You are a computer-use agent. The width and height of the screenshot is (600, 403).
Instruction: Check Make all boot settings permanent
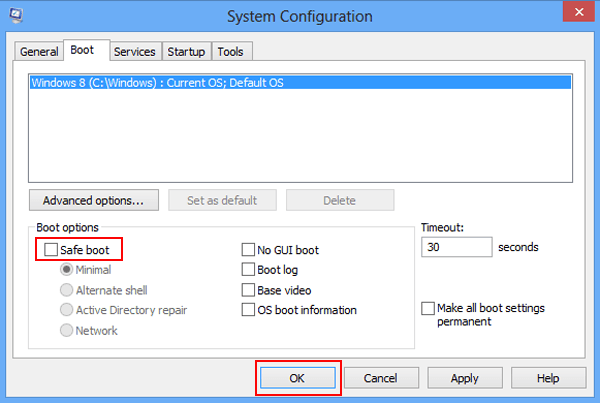[x=428, y=309]
